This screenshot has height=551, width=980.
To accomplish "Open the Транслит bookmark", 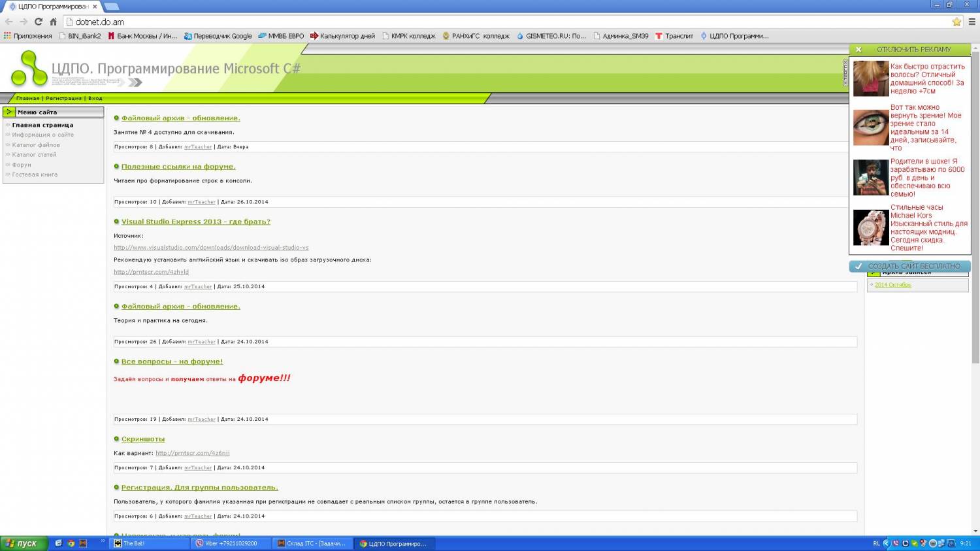I will [x=674, y=36].
